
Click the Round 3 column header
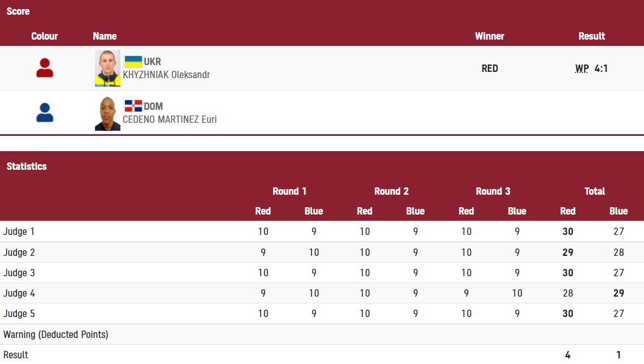[x=493, y=191]
